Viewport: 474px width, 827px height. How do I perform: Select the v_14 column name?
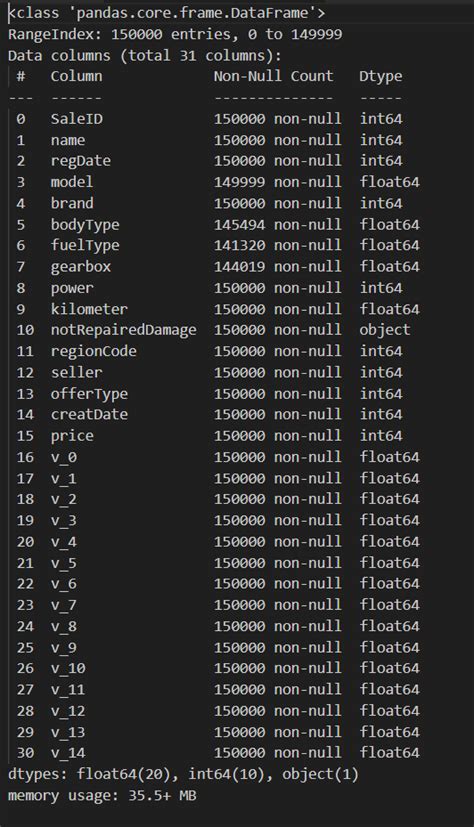68,753
